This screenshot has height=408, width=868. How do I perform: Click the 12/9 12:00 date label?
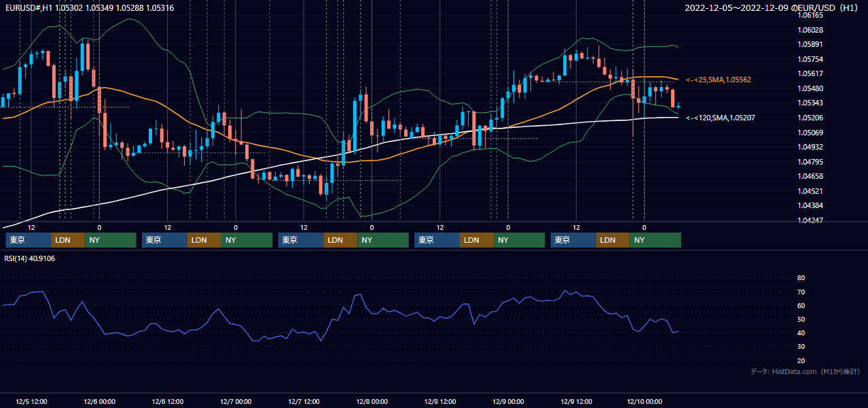(576, 401)
